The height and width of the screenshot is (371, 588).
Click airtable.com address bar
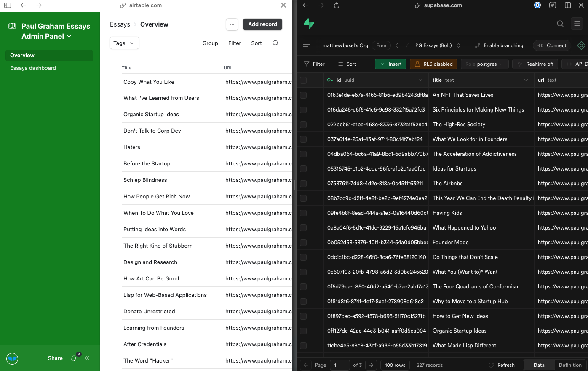[x=141, y=5]
